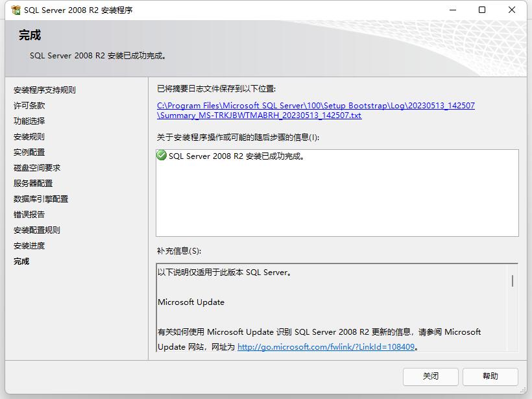Open the go.microsoft.com fwlink URL
The image size is (532, 399).
coord(326,346)
